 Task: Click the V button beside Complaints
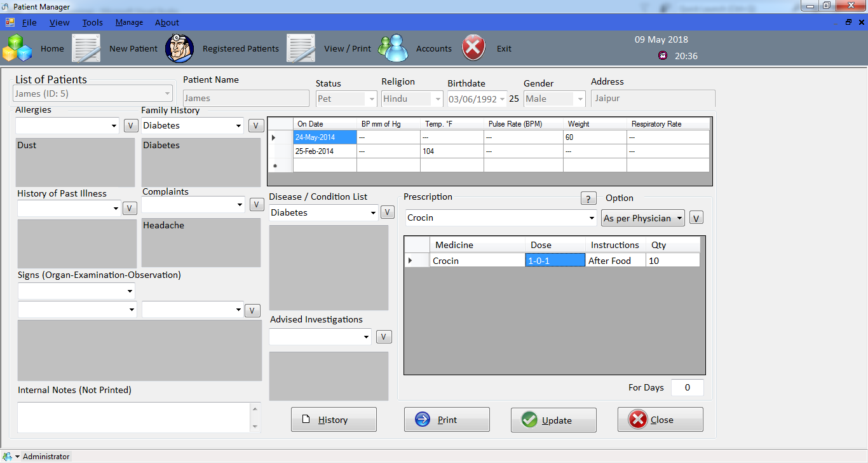[256, 205]
